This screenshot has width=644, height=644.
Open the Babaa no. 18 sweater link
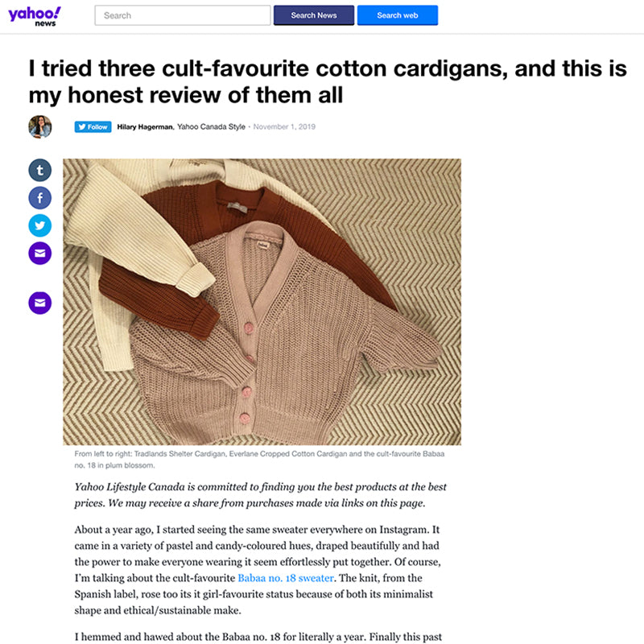pos(285,578)
